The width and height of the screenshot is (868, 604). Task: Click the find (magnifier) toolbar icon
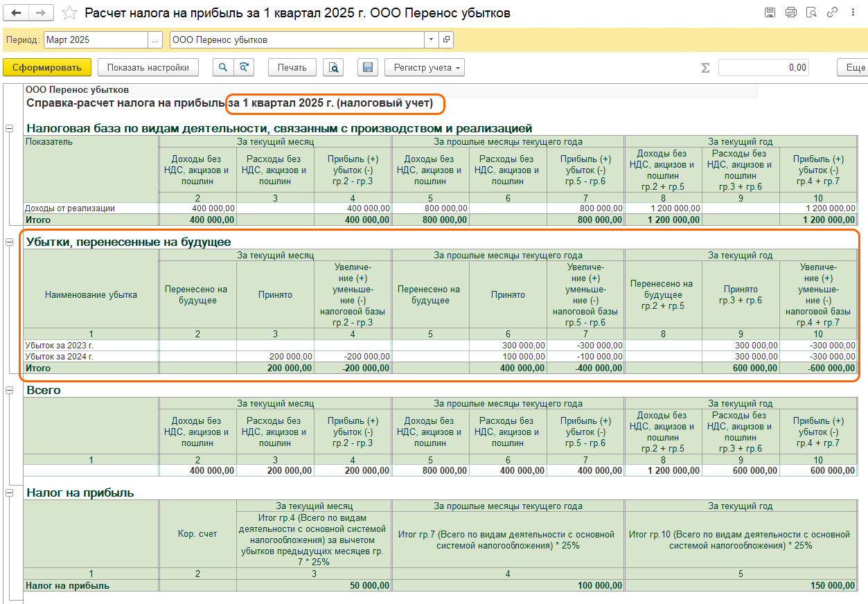tap(222, 67)
